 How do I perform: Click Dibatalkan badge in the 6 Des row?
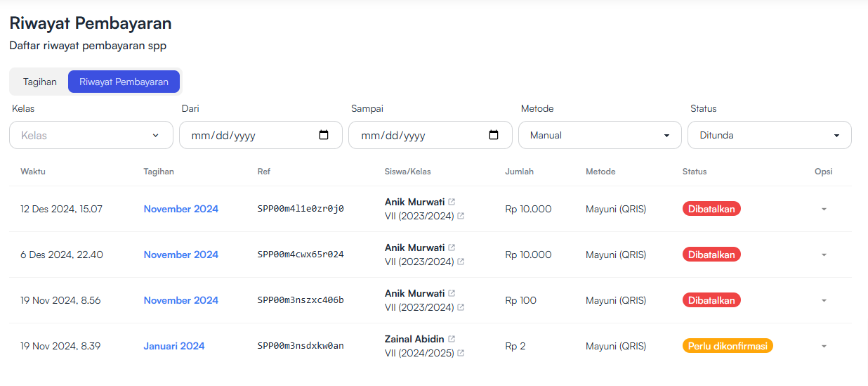[711, 255]
